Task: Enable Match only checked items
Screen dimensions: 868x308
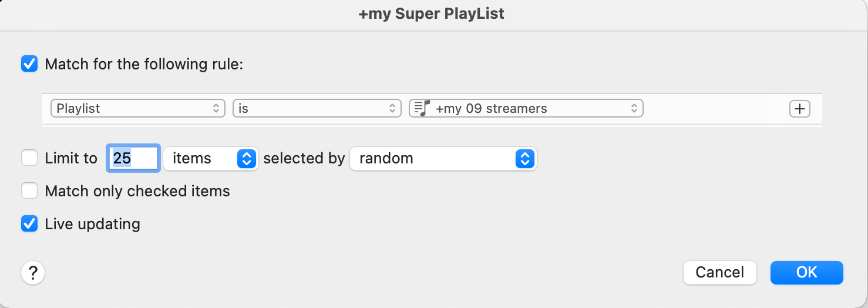Action: pos(29,191)
